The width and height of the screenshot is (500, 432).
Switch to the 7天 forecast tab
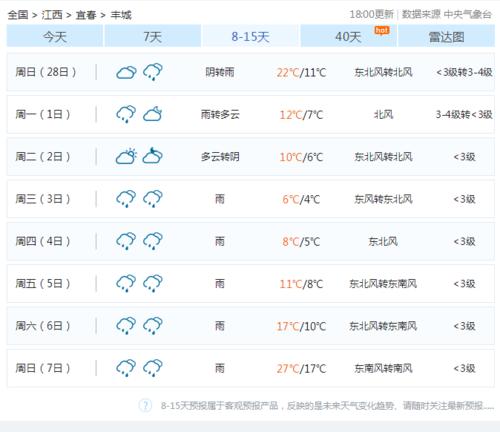(153, 36)
